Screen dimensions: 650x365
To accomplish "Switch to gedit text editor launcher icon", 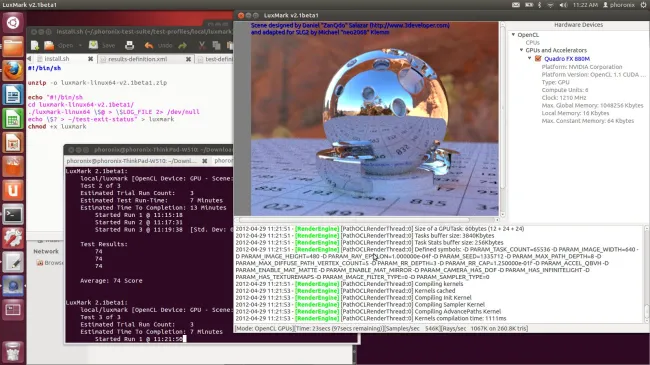I will (13, 263).
